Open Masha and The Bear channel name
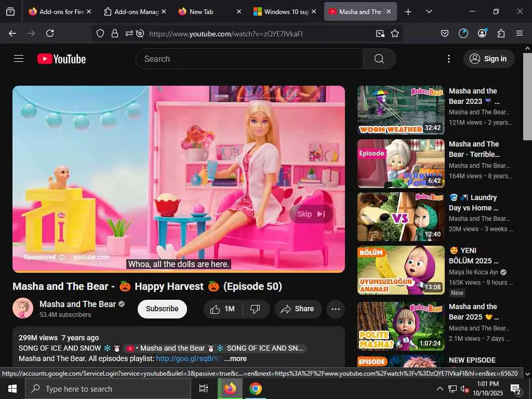532x399 pixels. pyautogui.click(x=78, y=304)
